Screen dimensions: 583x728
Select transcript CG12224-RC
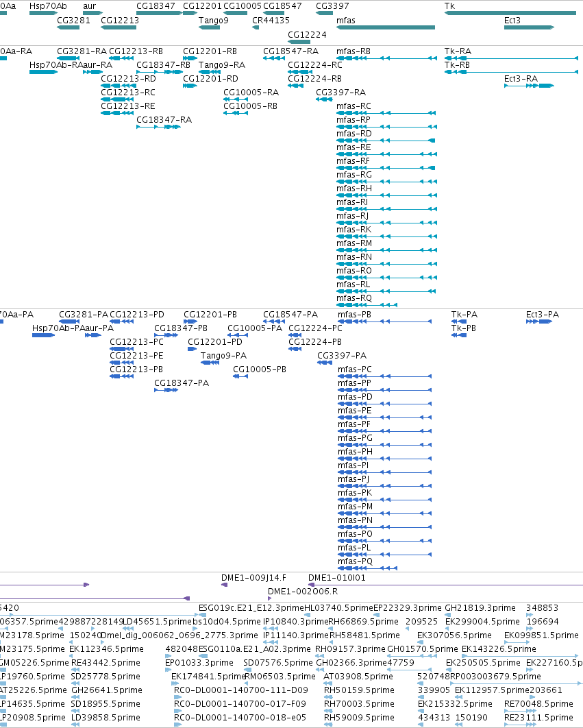point(314,65)
